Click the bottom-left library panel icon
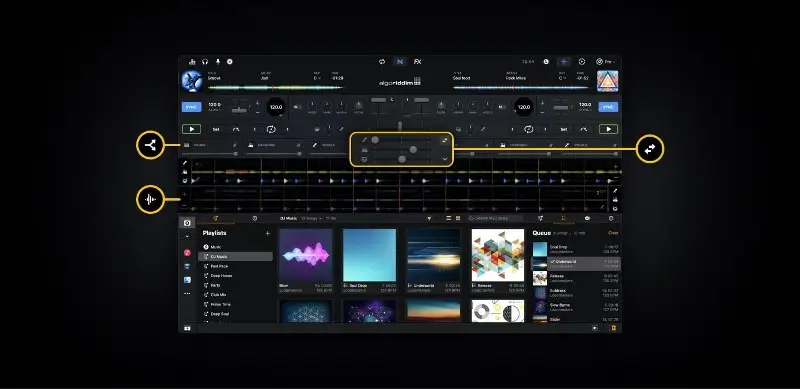Viewport: 800px width, 389px height. coord(187,328)
